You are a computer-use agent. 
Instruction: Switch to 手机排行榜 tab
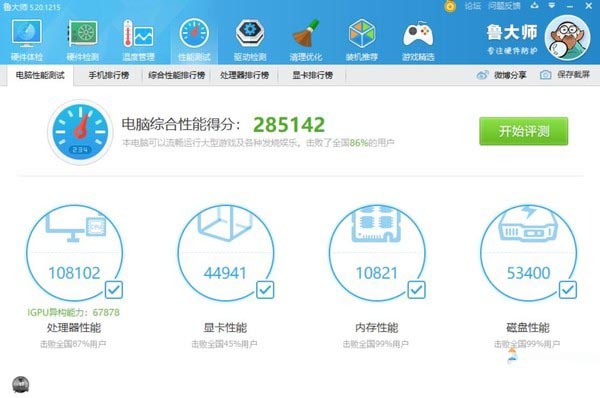tap(109, 75)
